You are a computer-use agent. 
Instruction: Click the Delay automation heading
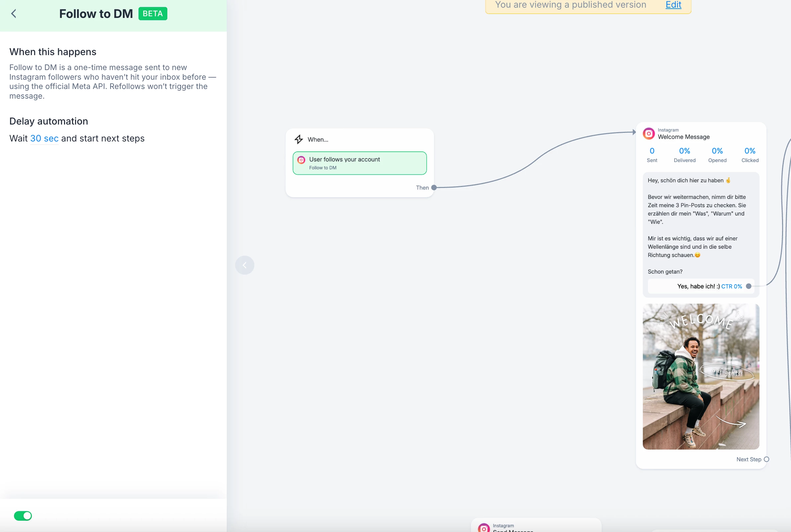(x=49, y=121)
